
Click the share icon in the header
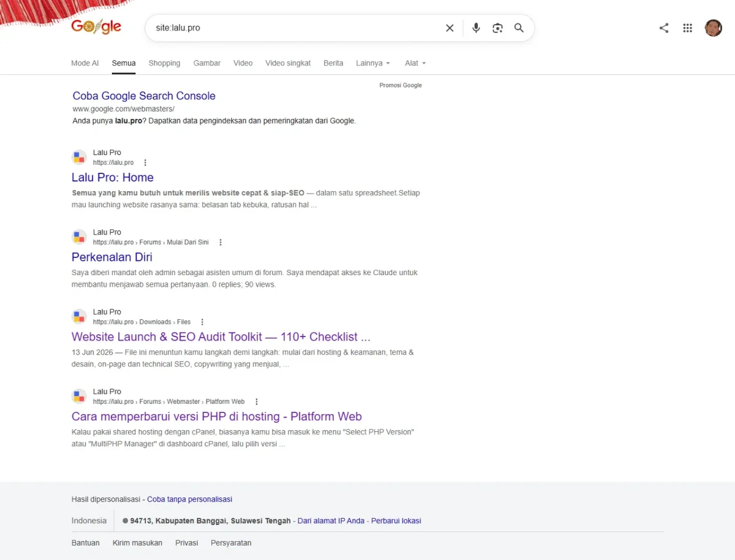point(664,28)
